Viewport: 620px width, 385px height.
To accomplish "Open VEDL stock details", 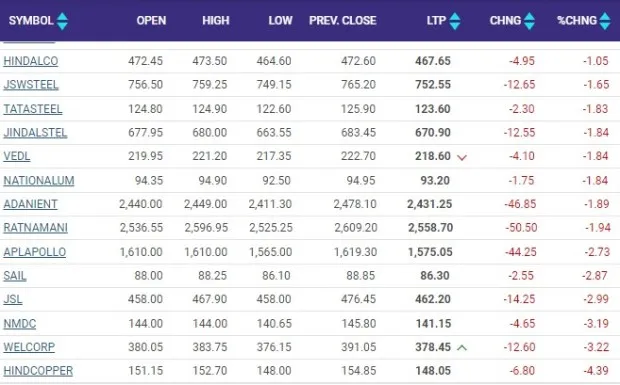I will [x=17, y=157].
